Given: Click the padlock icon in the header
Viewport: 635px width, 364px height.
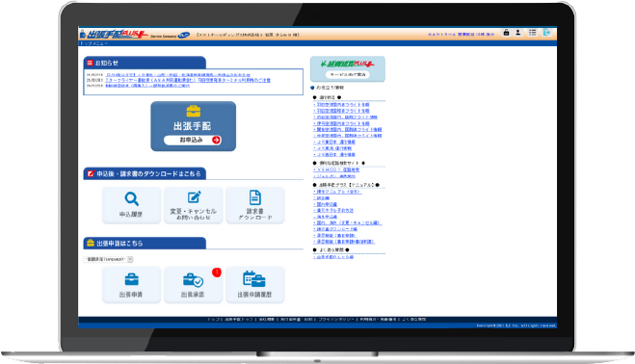Looking at the screenshot, I should [x=506, y=33].
